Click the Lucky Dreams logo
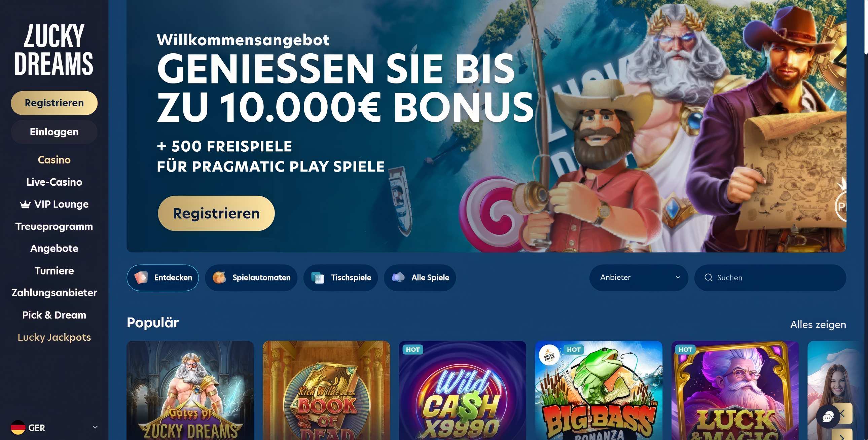The width and height of the screenshot is (868, 440). pos(54,50)
